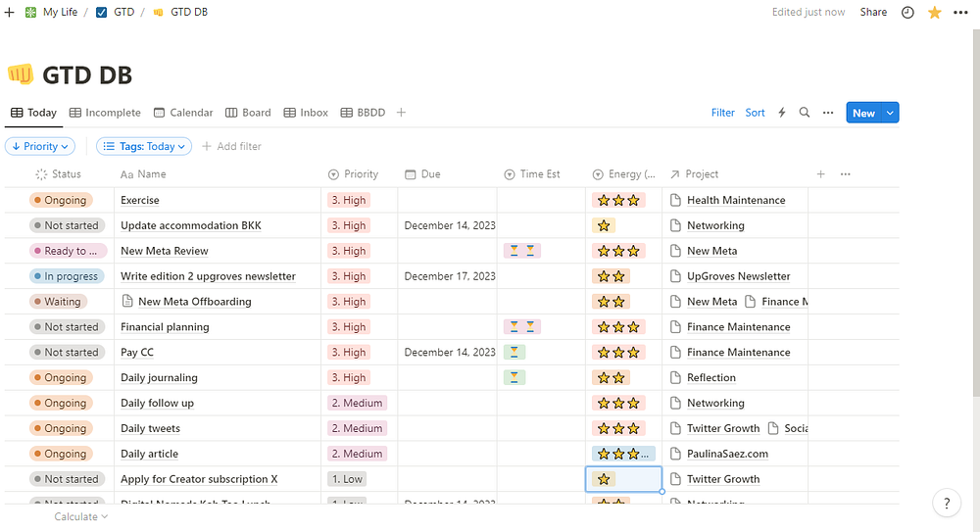Open the automations lightning bolt icon
980x532 pixels.
782,113
